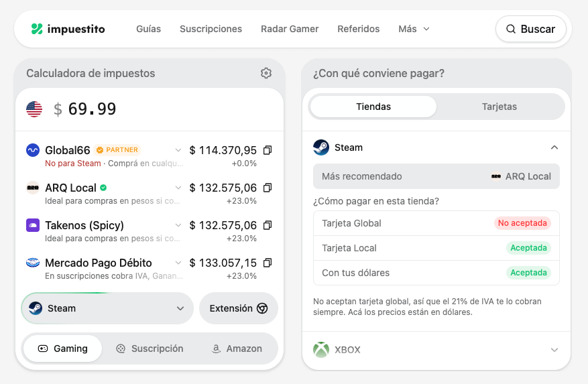588x384 pixels.
Task: Click Steam logo in store selector
Action: click(36, 308)
